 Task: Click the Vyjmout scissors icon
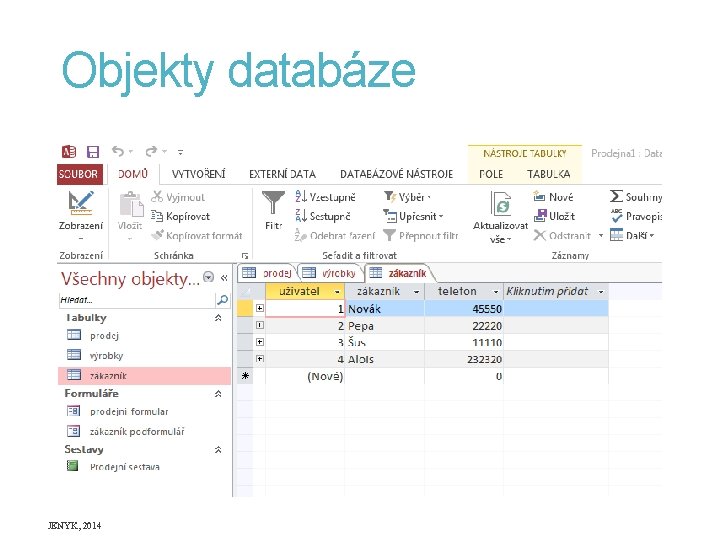click(x=157, y=197)
